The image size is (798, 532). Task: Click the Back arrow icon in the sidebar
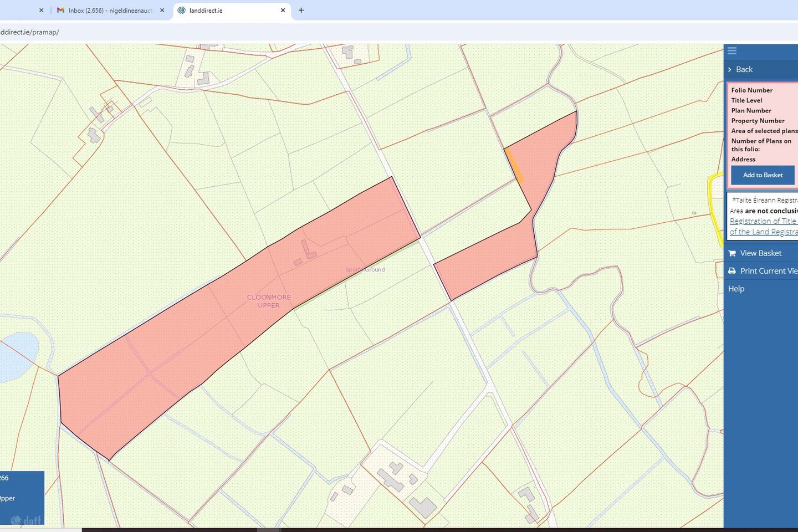(x=729, y=69)
